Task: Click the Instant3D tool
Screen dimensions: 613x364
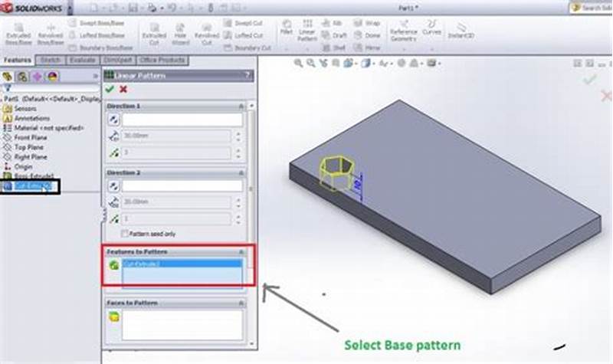Action: coord(461,31)
